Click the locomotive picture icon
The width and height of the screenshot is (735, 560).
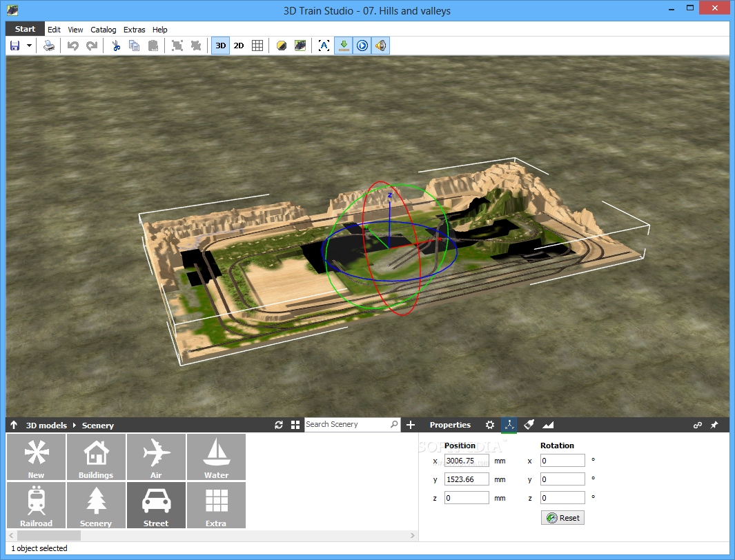[300, 46]
